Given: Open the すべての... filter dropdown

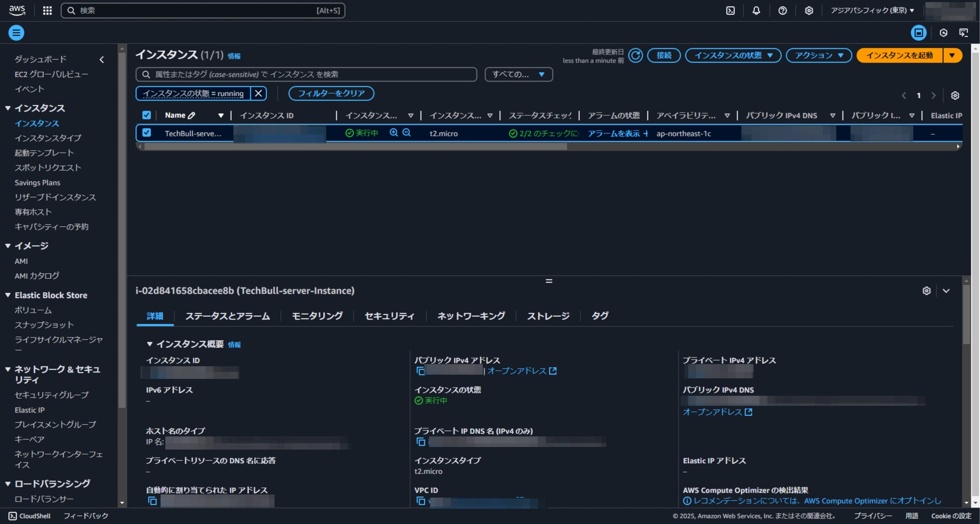Looking at the screenshot, I should pyautogui.click(x=518, y=74).
